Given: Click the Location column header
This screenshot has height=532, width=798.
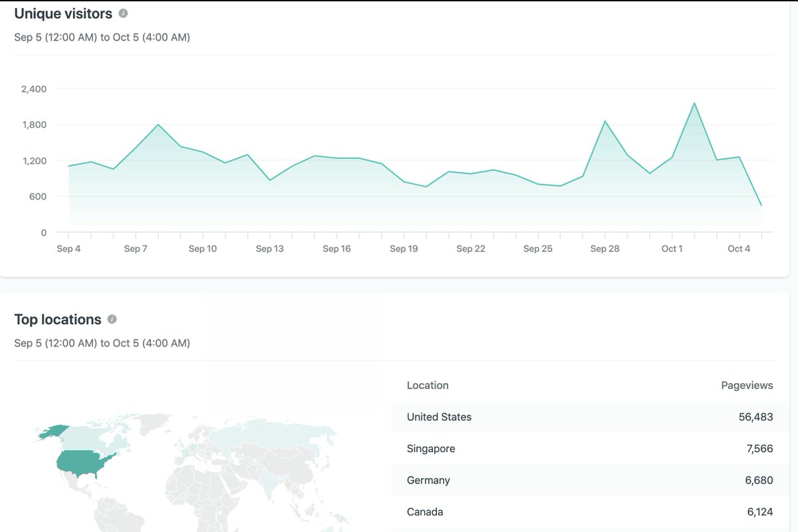Looking at the screenshot, I should [x=427, y=385].
